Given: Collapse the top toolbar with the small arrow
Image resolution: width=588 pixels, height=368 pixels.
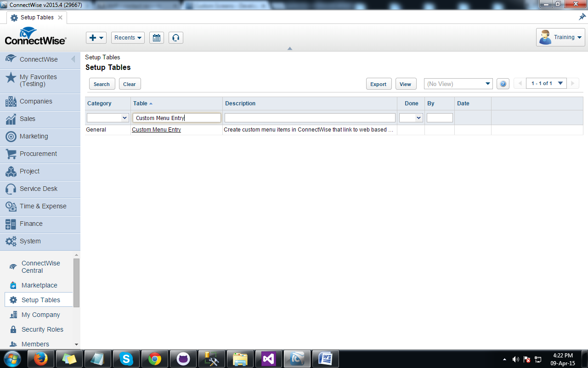Looking at the screenshot, I should [289, 48].
